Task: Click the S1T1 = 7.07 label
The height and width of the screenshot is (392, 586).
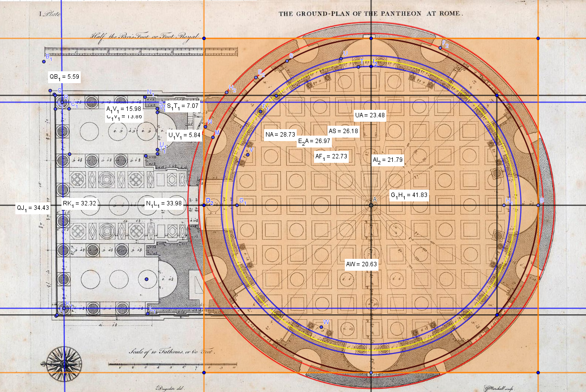Action: click(182, 105)
